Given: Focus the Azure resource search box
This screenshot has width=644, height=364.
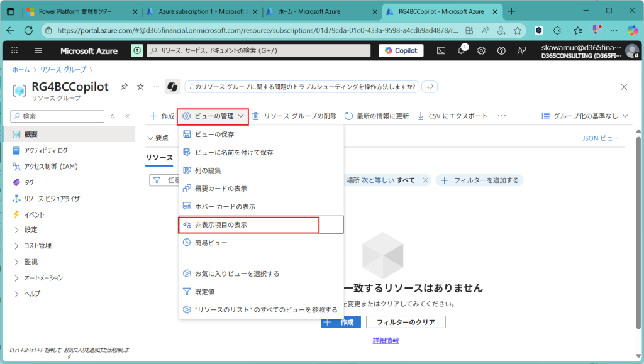Looking at the screenshot, I should [258, 50].
